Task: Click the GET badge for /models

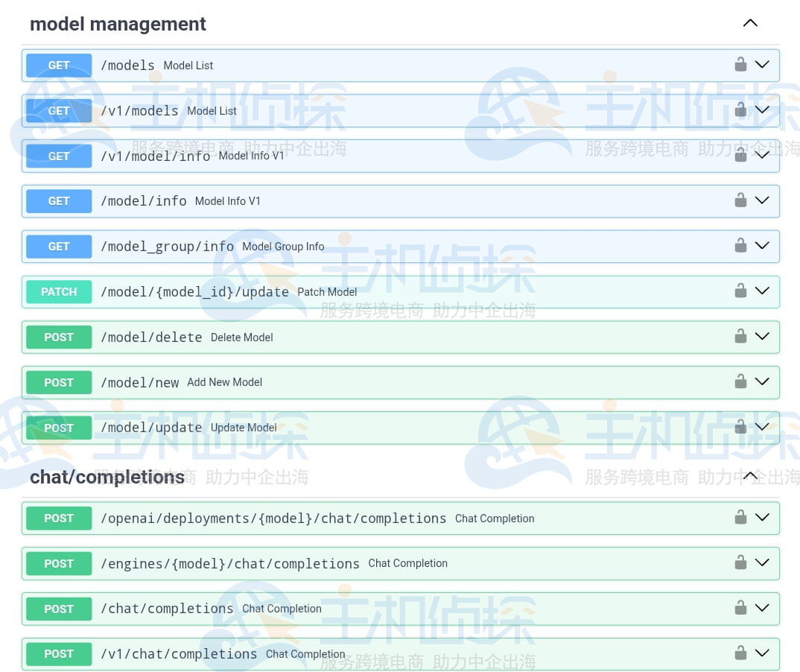Action: [59, 66]
